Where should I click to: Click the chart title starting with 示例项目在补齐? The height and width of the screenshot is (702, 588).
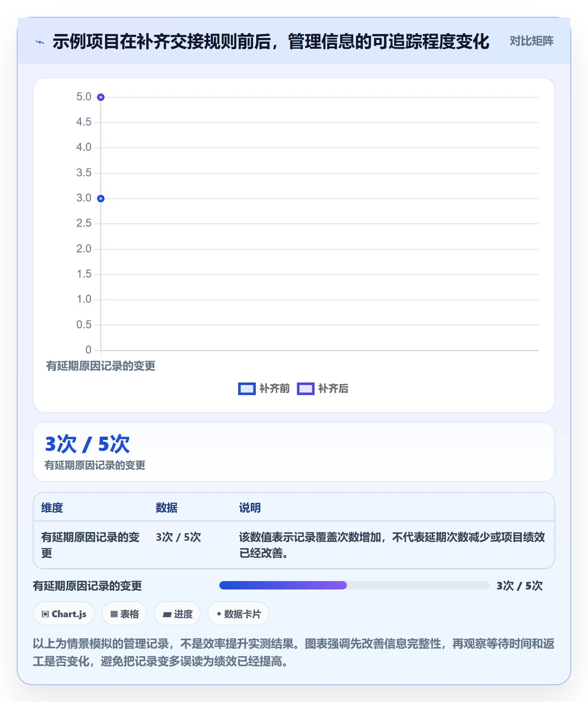(x=271, y=42)
